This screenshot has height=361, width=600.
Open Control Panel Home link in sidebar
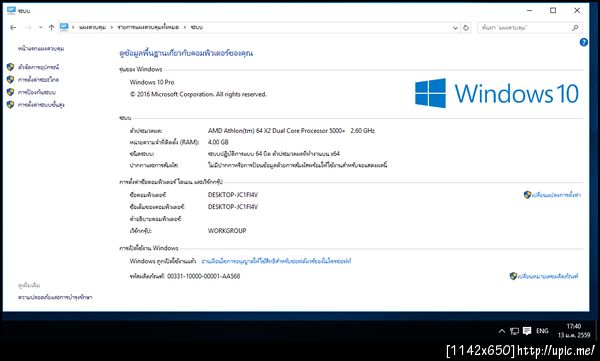pyautogui.click(x=41, y=49)
